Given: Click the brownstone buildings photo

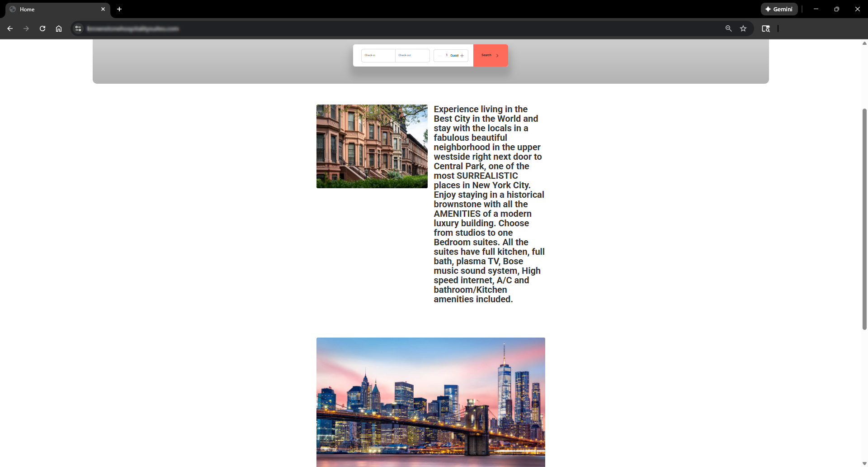Looking at the screenshot, I should [x=372, y=146].
